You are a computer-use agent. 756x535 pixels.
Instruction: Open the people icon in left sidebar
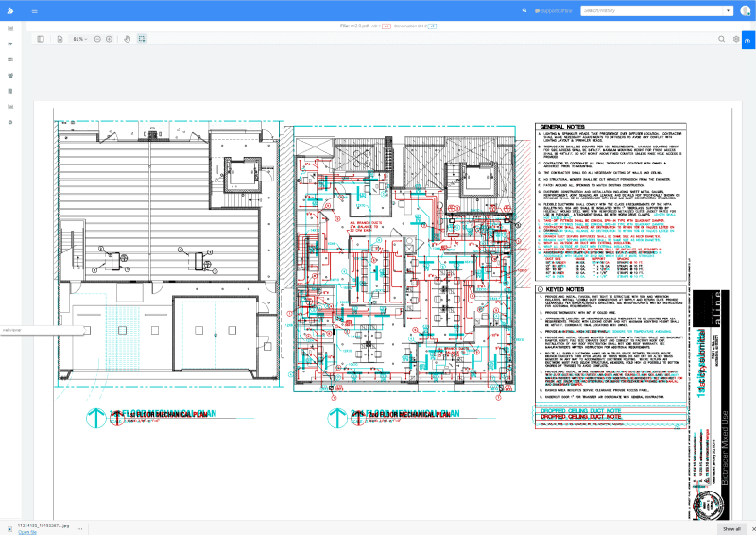click(x=10, y=75)
